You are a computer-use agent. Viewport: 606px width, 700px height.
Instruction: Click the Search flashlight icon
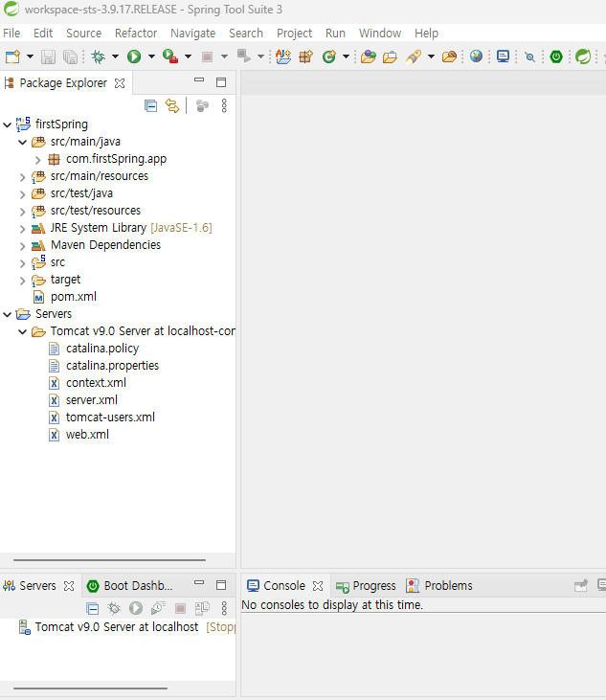click(x=414, y=56)
